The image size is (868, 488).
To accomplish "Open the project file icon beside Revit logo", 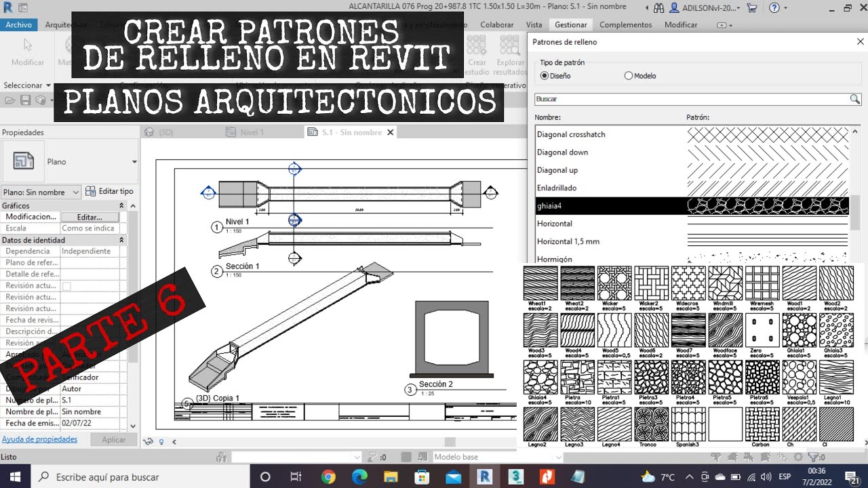I will (23, 8).
